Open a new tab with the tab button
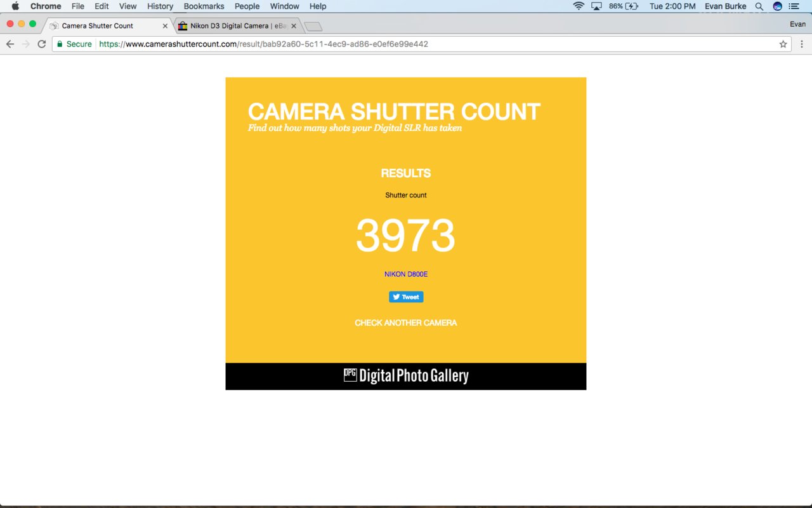Screen dimensions: 812x508 [x=313, y=27]
